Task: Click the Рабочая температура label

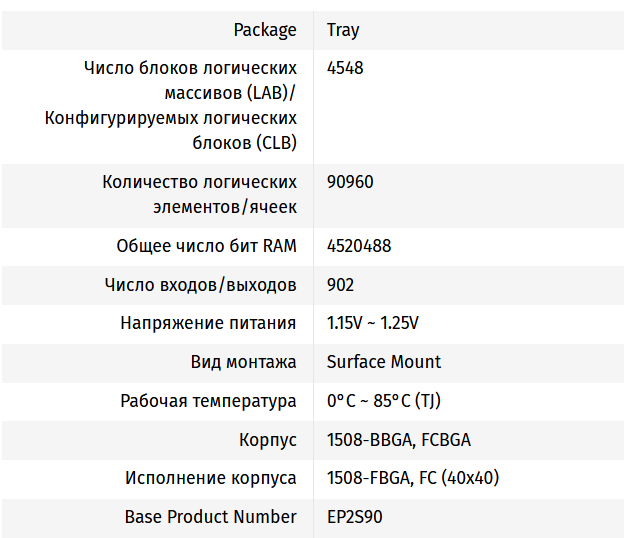Action: [x=208, y=401]
